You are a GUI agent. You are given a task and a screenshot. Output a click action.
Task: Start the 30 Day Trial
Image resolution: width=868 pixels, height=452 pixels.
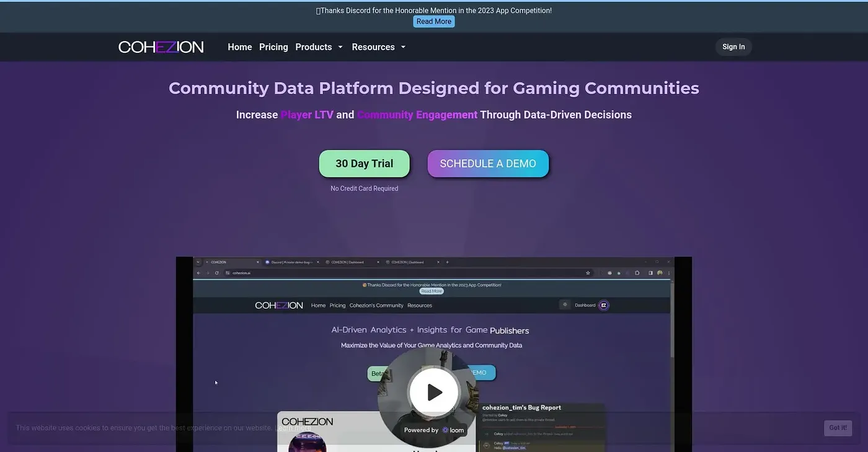(365, 164)
